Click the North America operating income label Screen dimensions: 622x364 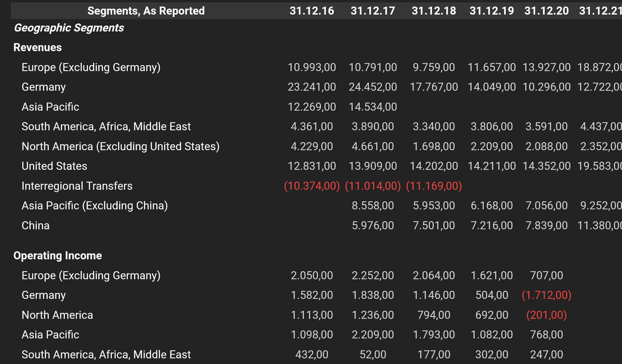click(57, 315)
